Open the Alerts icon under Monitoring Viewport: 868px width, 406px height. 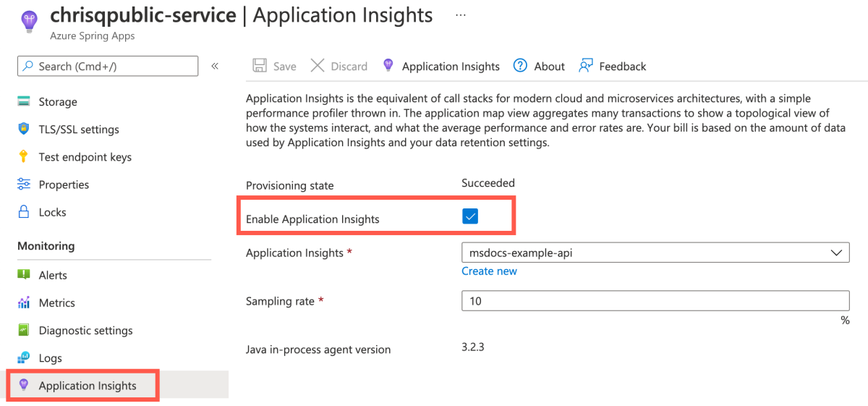pos(24,274)
